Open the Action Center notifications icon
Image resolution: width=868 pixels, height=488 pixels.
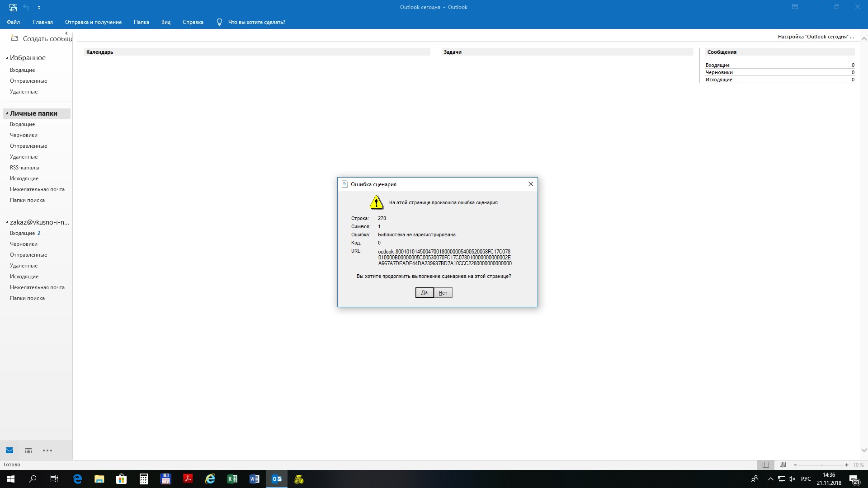tap(854, 479)
